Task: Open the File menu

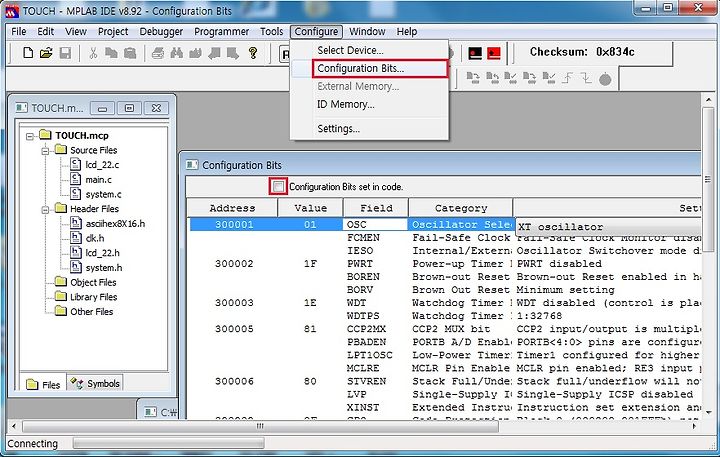Action: pos(18,32)
